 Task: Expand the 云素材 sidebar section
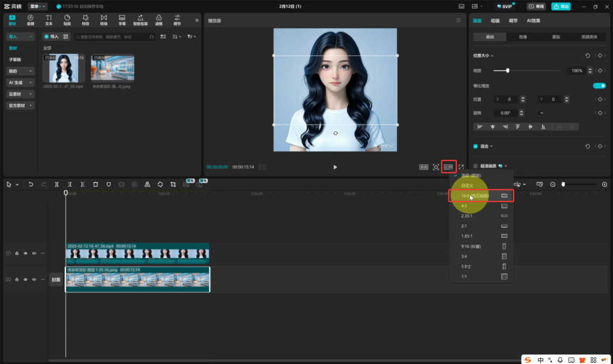(20, 94)
